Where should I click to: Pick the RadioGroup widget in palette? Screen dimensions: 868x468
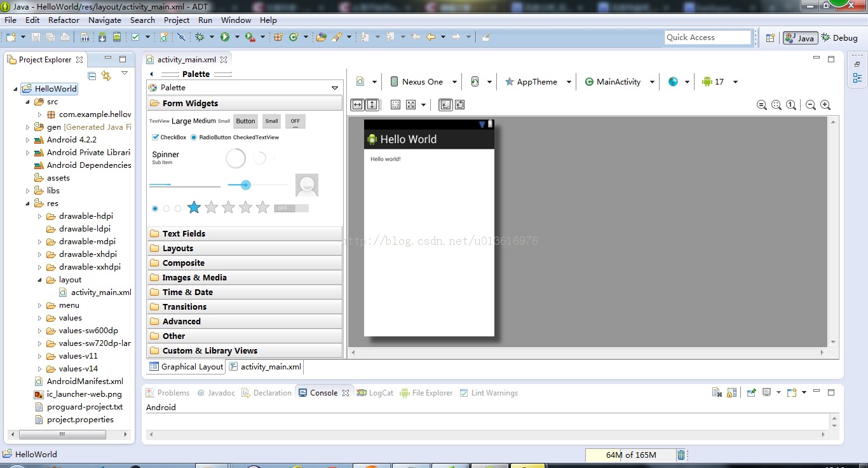(x=166, y=209)
